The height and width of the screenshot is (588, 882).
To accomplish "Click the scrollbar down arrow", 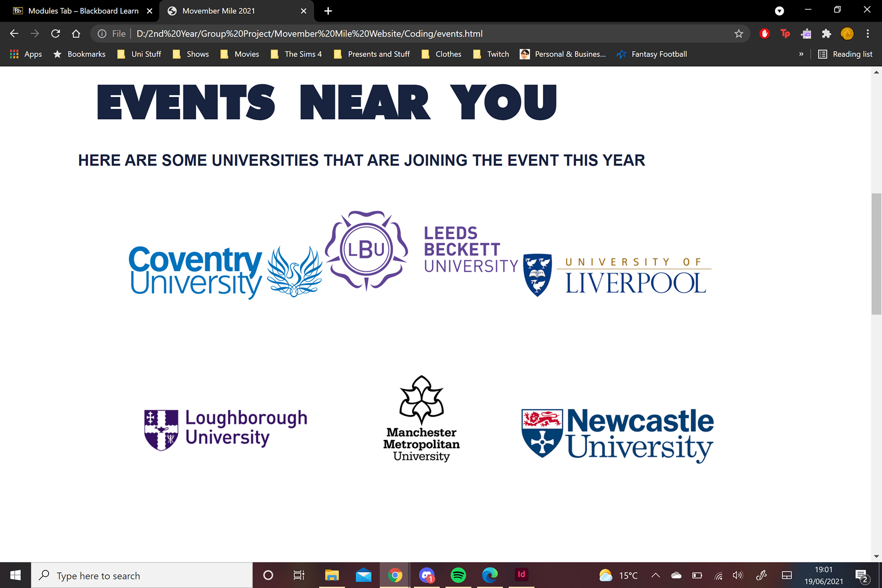I will [876, 556].
